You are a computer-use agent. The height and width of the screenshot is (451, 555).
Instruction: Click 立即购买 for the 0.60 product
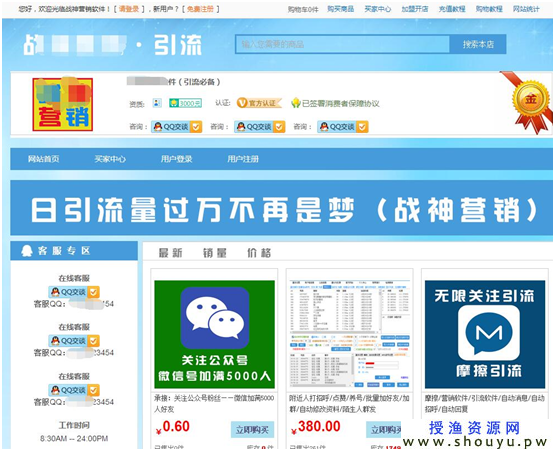click(252, 430)
